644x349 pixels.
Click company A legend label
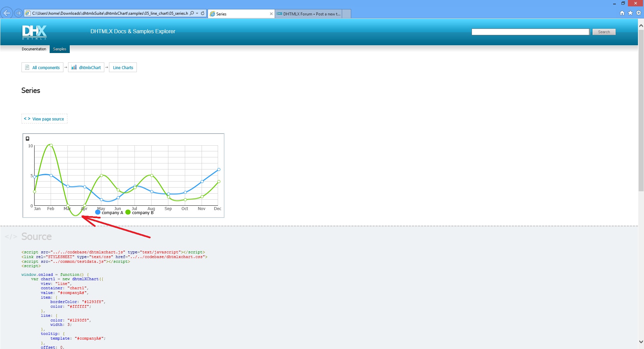(112, 213)
